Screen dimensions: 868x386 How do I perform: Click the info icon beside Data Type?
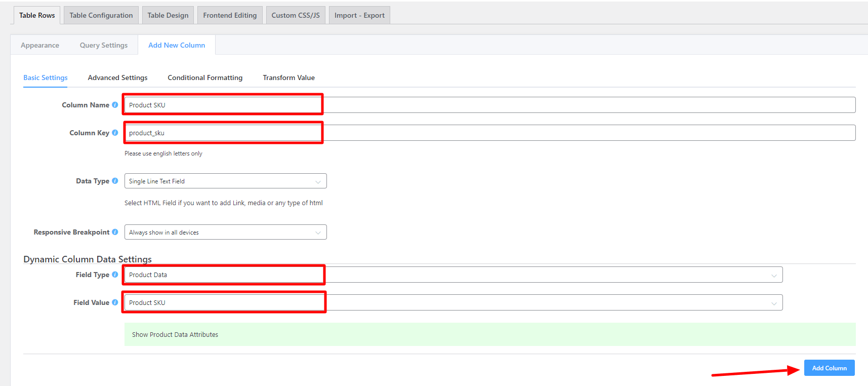(115, 181)
